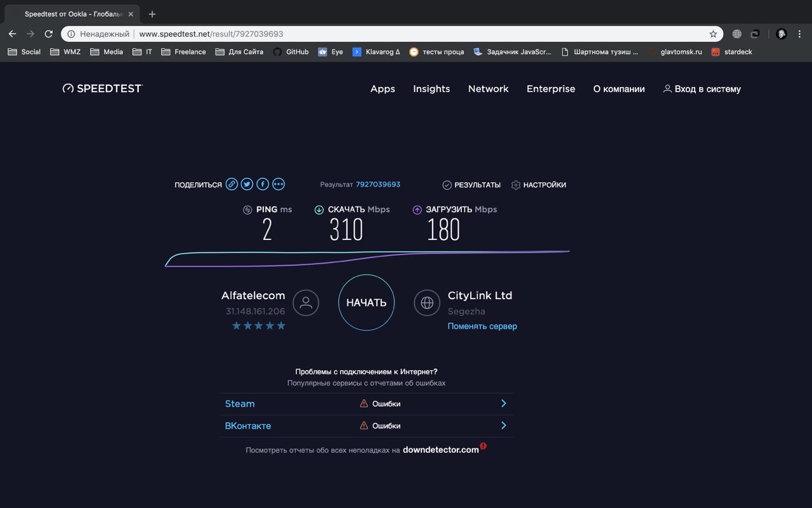Screen dimensions: 812x508
Task: Bookmark this page with star icon
Action: coord(713,34)
